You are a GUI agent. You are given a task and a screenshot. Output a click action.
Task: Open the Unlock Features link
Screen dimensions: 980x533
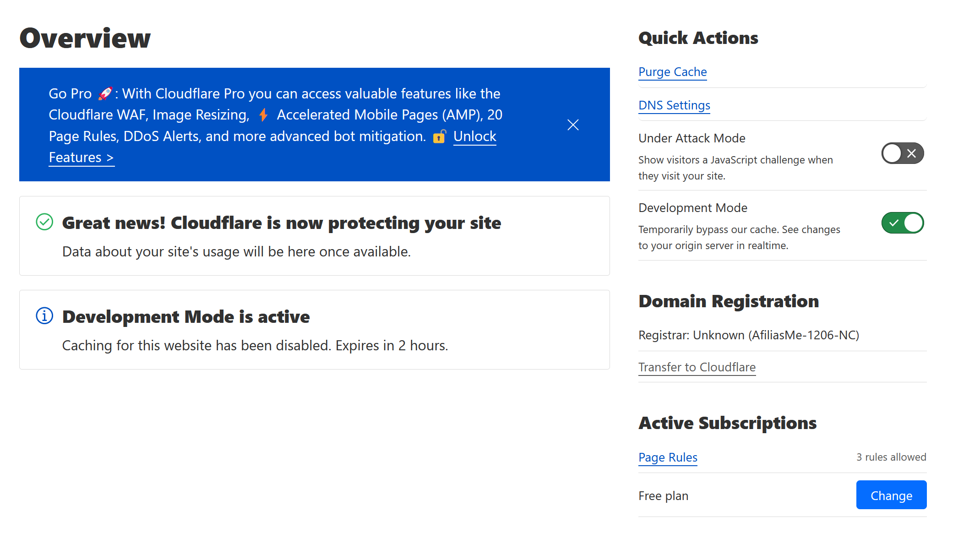pos(474,136)
